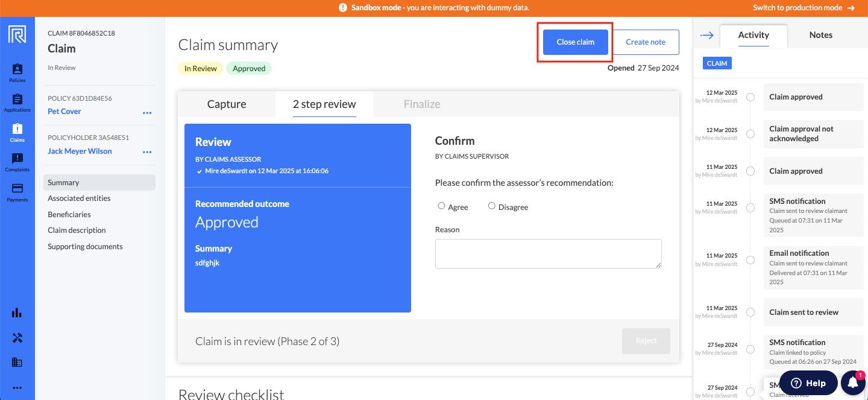Image resolution: width=868 pixels, height=400 pixels.
Task: Open Claim sent to review activity entry
Action: (x=814, y=313)
